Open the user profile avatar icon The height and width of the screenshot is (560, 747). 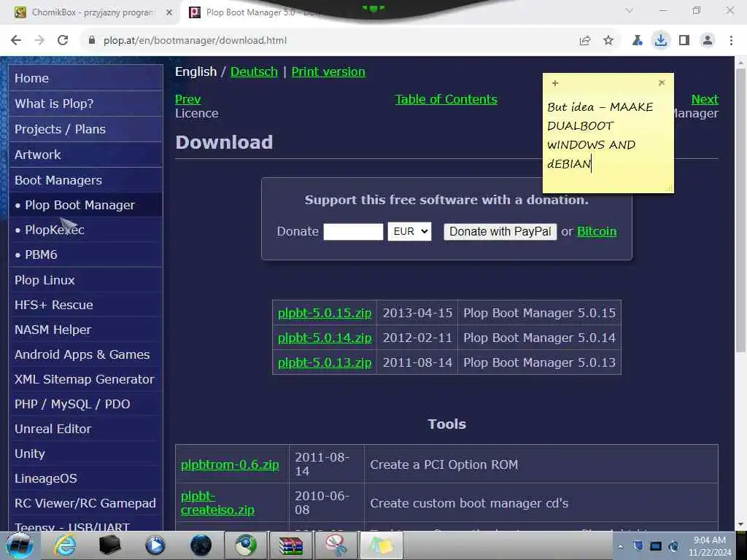coord(708,41)
